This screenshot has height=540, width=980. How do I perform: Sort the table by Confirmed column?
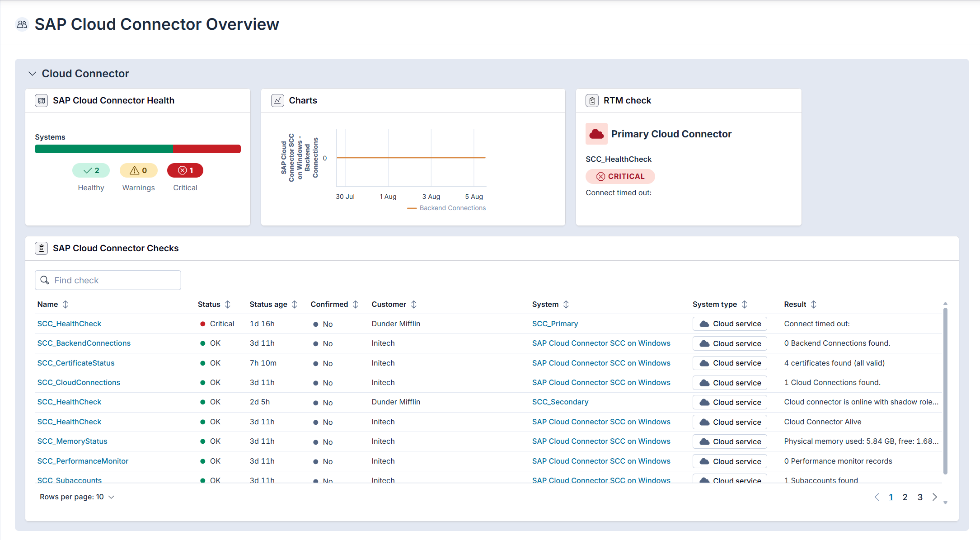click(x=356, y=305)
